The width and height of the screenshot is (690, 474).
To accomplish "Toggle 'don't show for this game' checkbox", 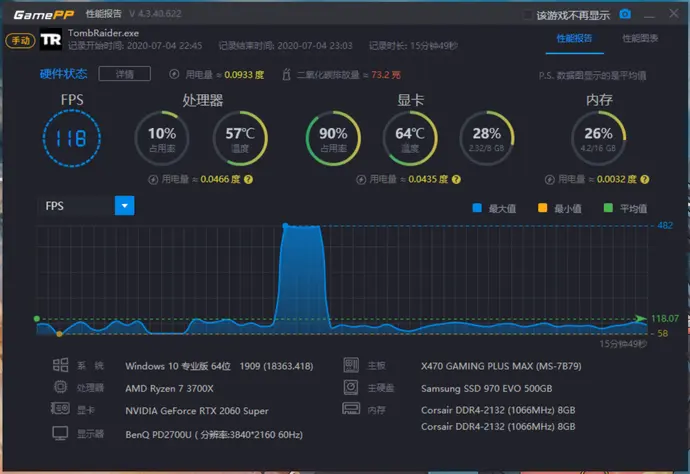I will coord(527,15).
